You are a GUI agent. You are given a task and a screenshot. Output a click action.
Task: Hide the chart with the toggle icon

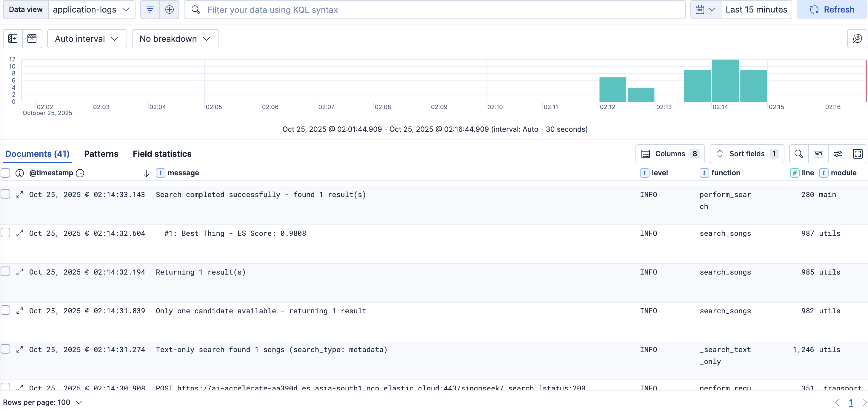tap(32, 39)
